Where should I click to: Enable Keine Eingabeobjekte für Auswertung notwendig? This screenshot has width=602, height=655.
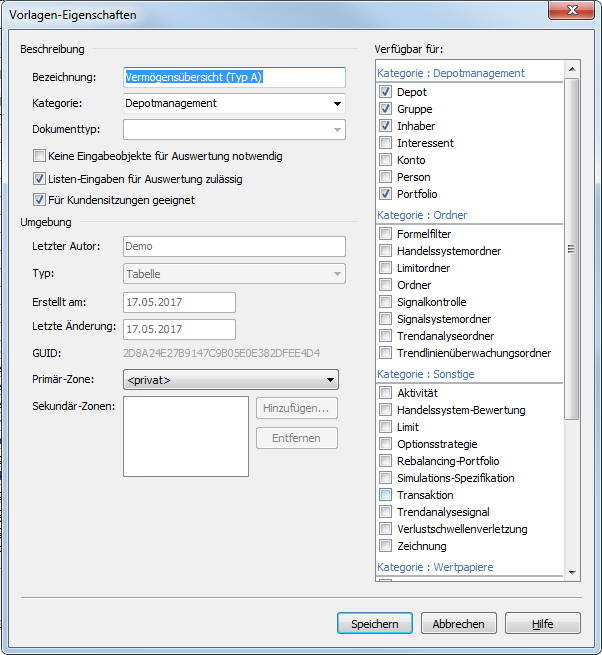(x=40, y=156)
